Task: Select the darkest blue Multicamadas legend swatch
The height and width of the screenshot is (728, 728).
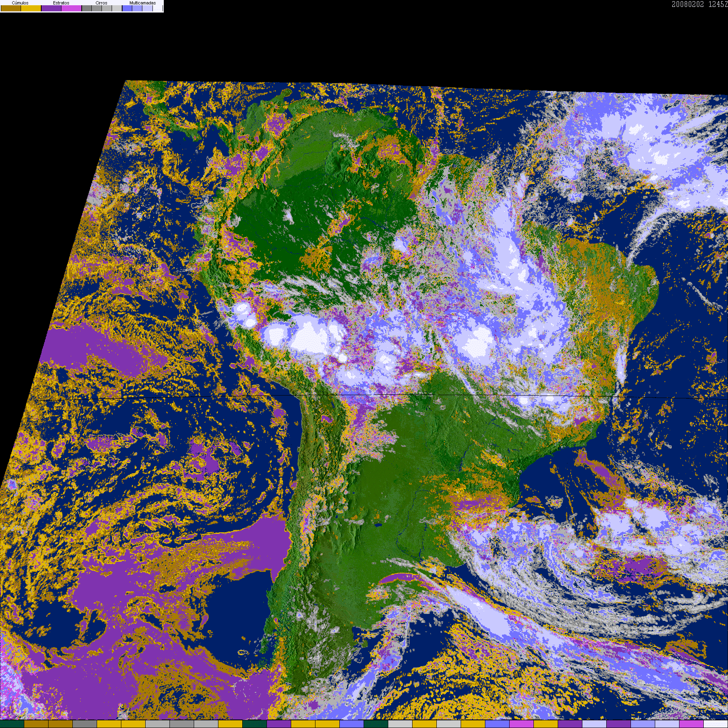Action: click(x=127, y=8)
